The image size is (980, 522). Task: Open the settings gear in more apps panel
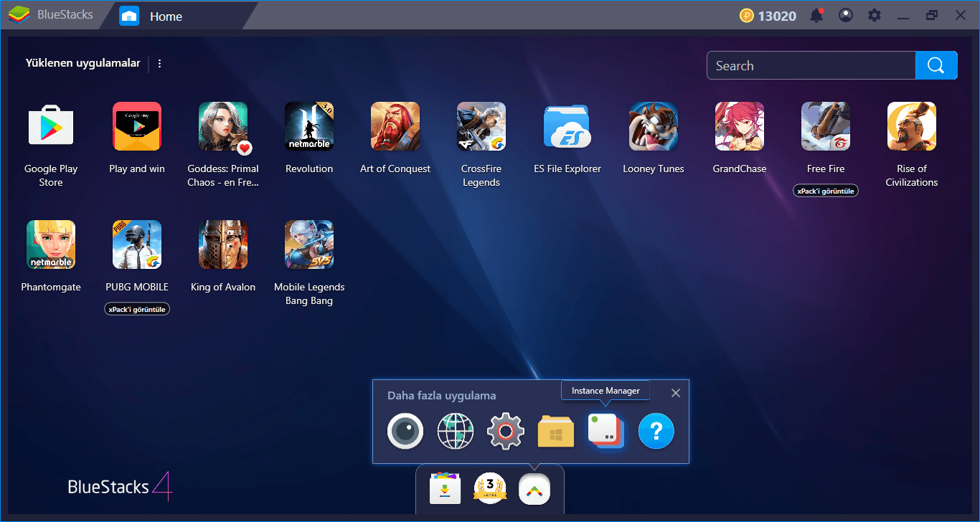point(506,432)
